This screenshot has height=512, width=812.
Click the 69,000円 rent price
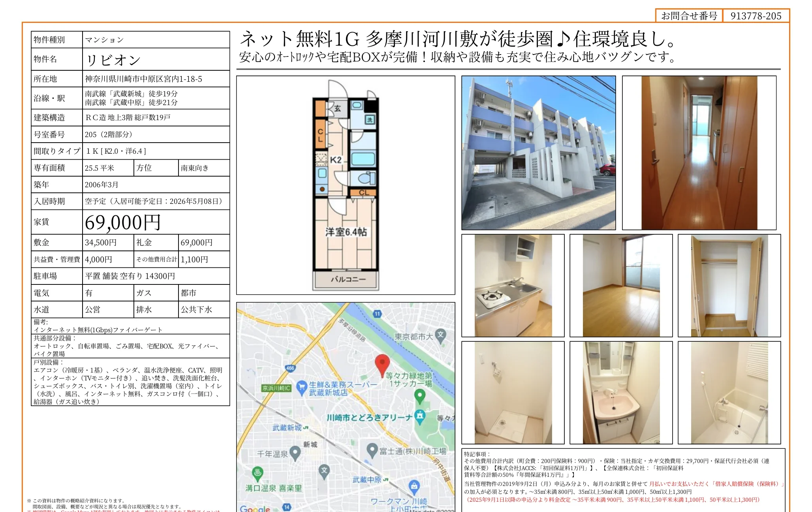click(123, 222)
